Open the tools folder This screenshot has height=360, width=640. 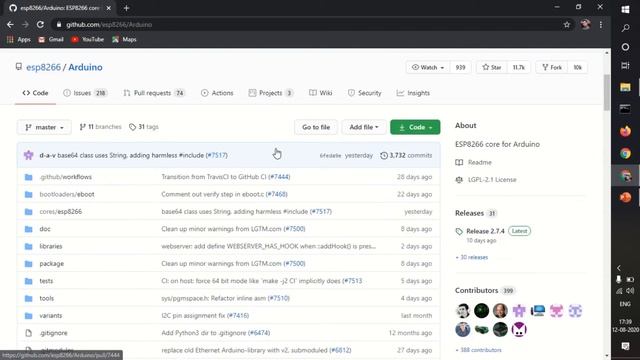point(47,298)
